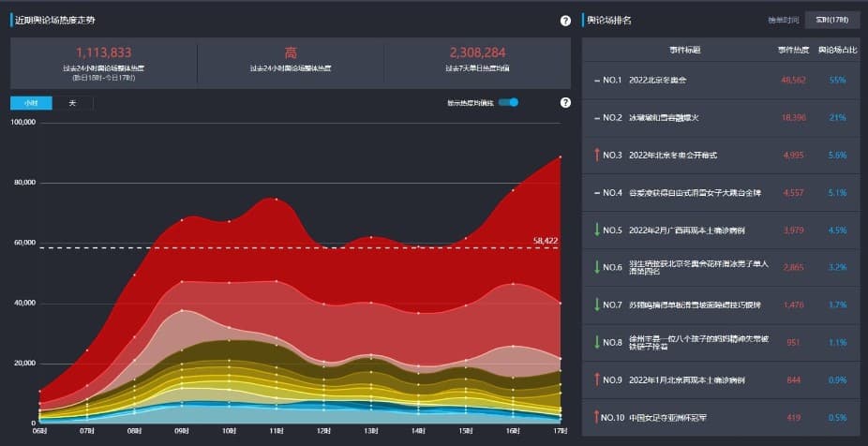Open NO.9 event 2022年1月北京 cases
Viewport: 868px width, 446px height.
tap(686, 380)
